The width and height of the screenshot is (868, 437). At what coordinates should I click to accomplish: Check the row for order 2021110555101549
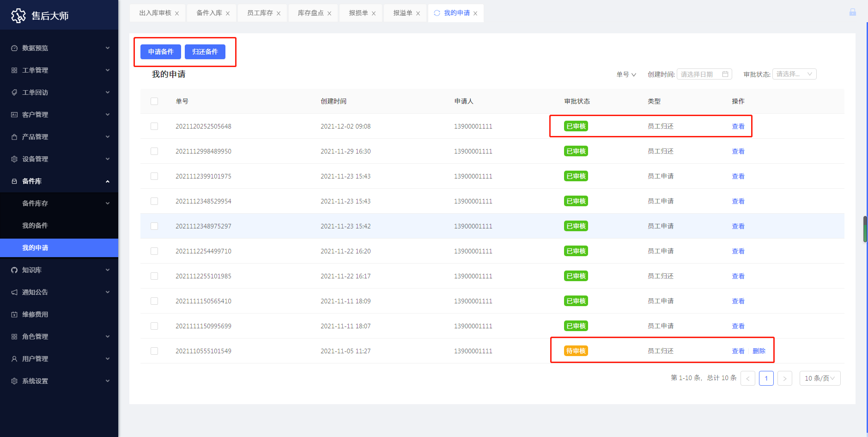154,351
